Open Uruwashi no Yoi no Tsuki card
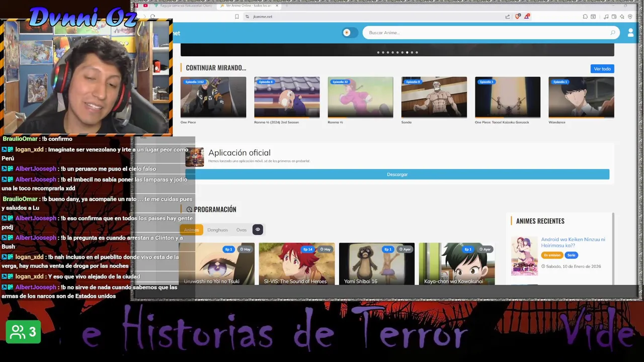This screenshot has height=362, width=644. pos(216,264)
